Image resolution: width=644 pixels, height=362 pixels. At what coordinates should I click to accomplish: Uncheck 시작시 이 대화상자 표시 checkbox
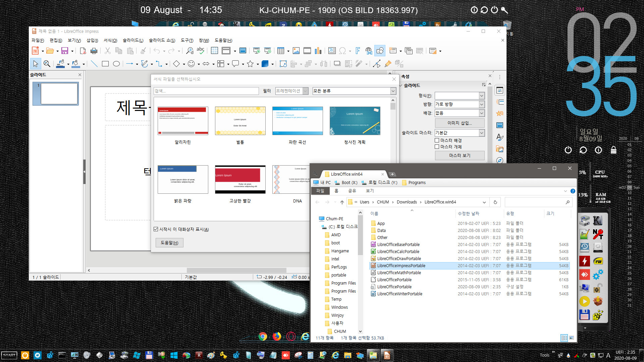coord(156,229)
